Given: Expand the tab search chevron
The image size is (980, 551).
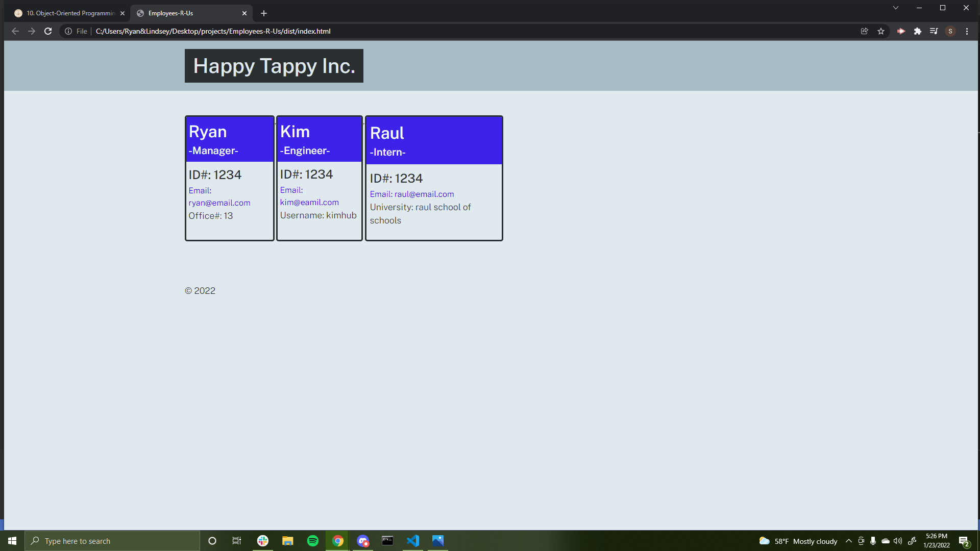Looking at the screenshot, I should [895, 8].
